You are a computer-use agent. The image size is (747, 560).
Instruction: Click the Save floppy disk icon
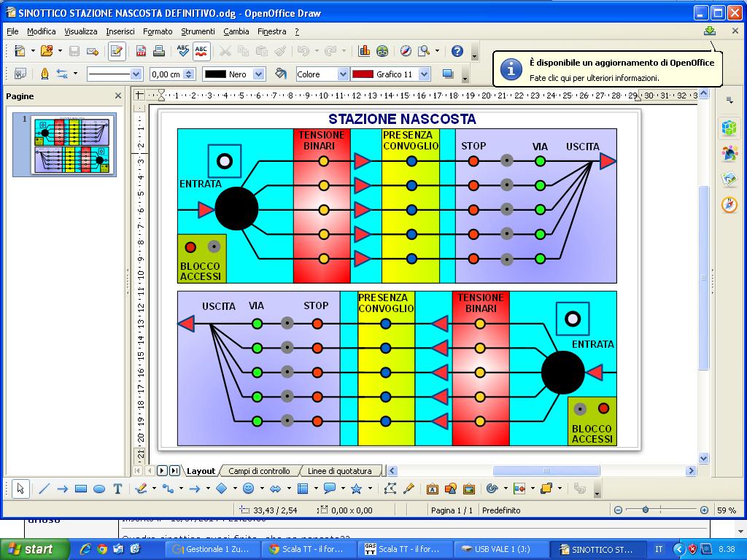[74, 51]
